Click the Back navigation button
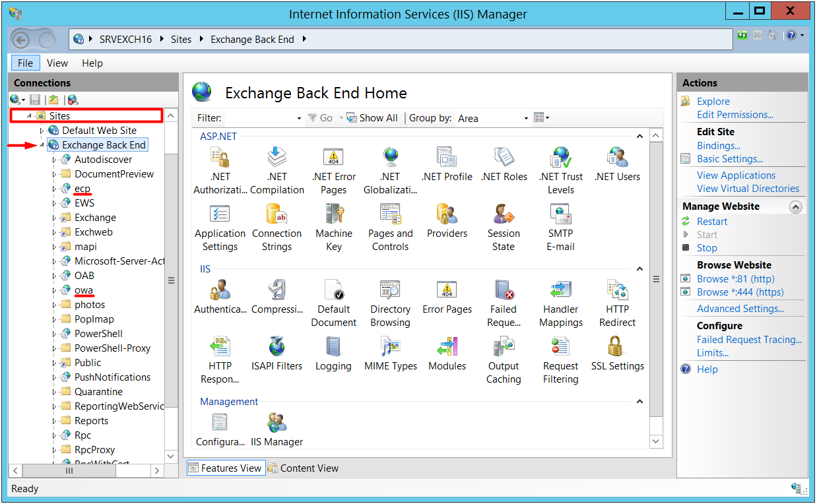817x504 pixels. [x=21, y=40]
